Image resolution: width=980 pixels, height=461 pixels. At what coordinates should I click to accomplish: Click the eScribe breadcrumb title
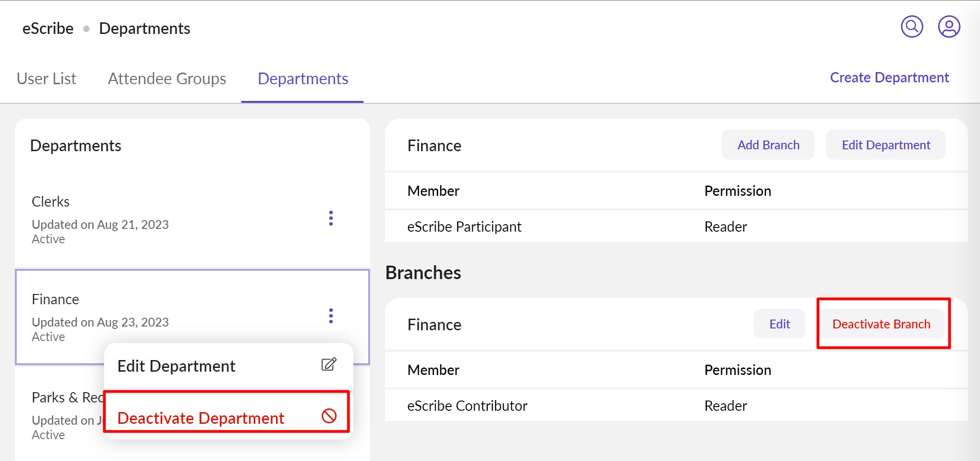point(48,29)
